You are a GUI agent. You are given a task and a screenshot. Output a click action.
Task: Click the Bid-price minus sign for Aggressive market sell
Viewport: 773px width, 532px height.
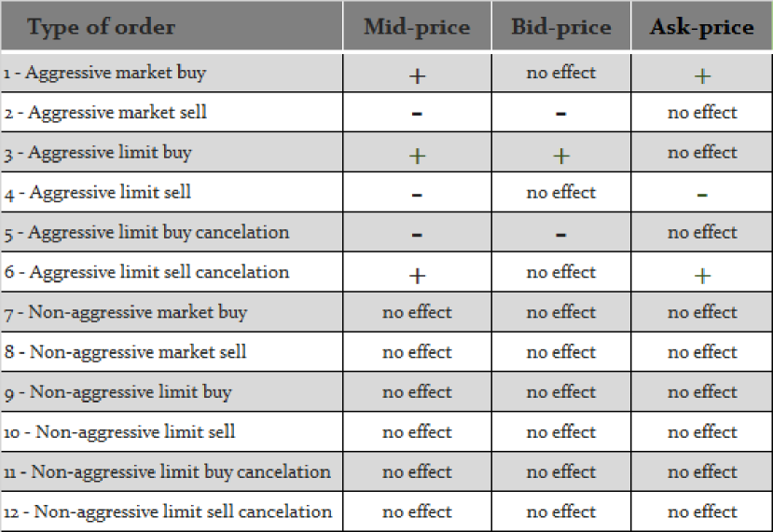click(x=560, y=114)
